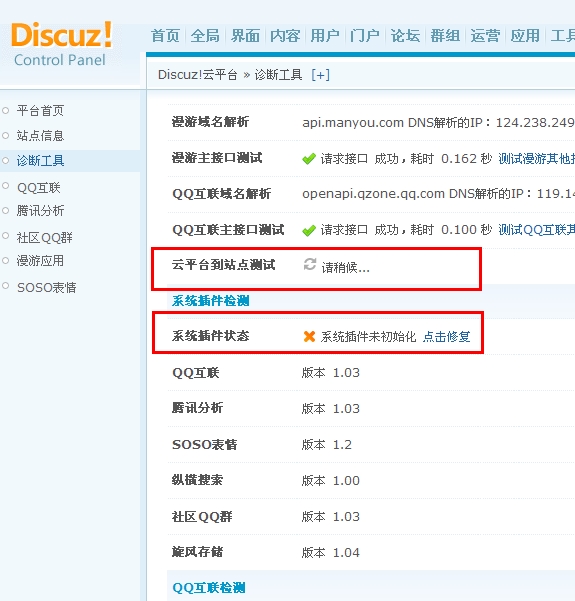Expand the [+] button beside 诊断工具
The image size is (575, 601).
click(320, 75)
